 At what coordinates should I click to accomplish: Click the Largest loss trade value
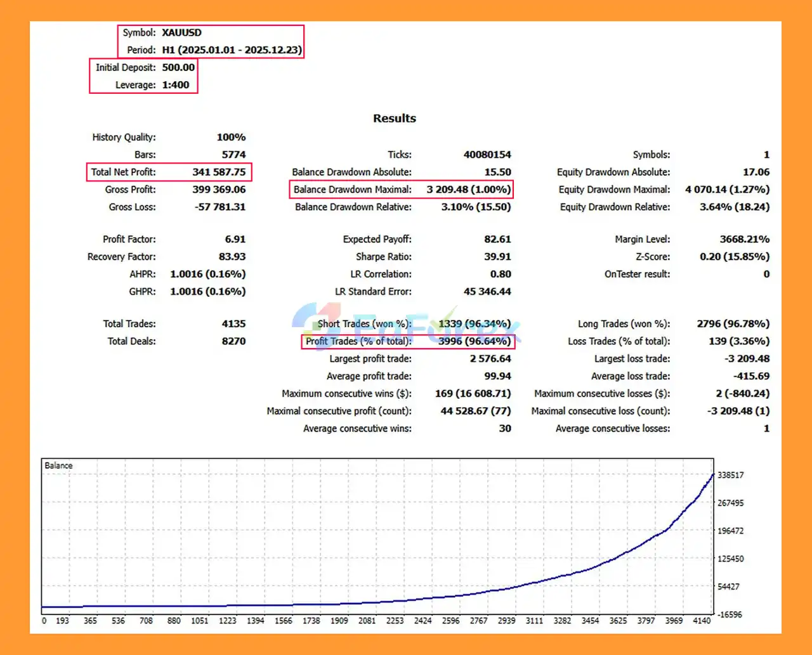point(747,359)
